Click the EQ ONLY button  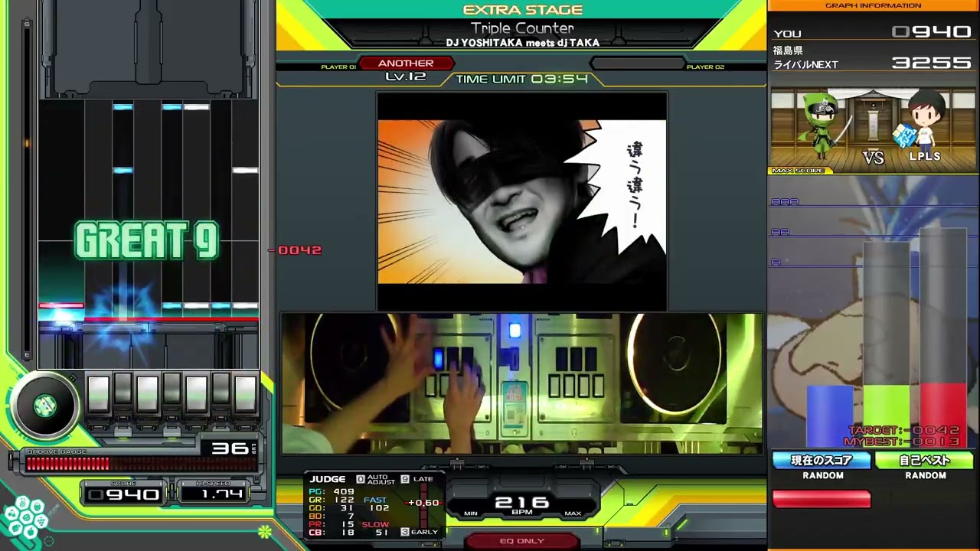click(x=522, y=541)
